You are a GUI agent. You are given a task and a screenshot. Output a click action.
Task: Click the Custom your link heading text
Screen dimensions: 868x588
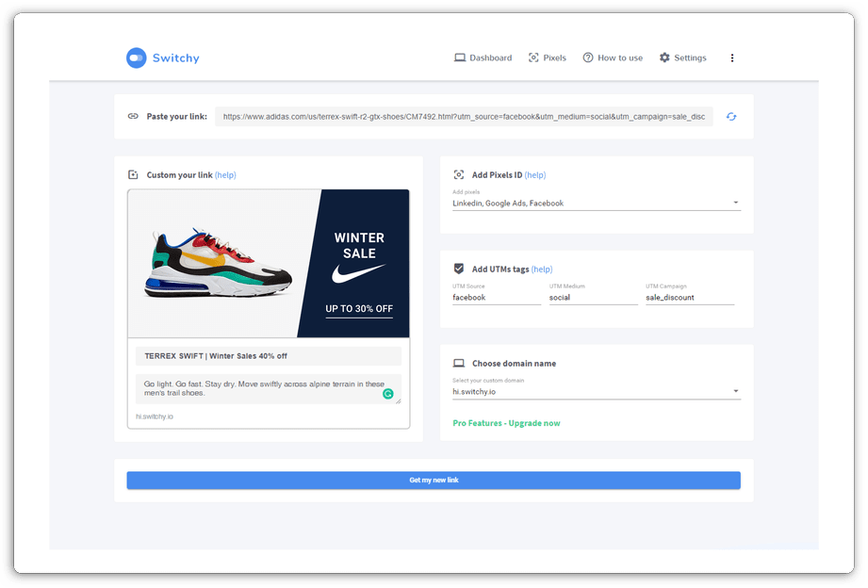coord(179,175)
